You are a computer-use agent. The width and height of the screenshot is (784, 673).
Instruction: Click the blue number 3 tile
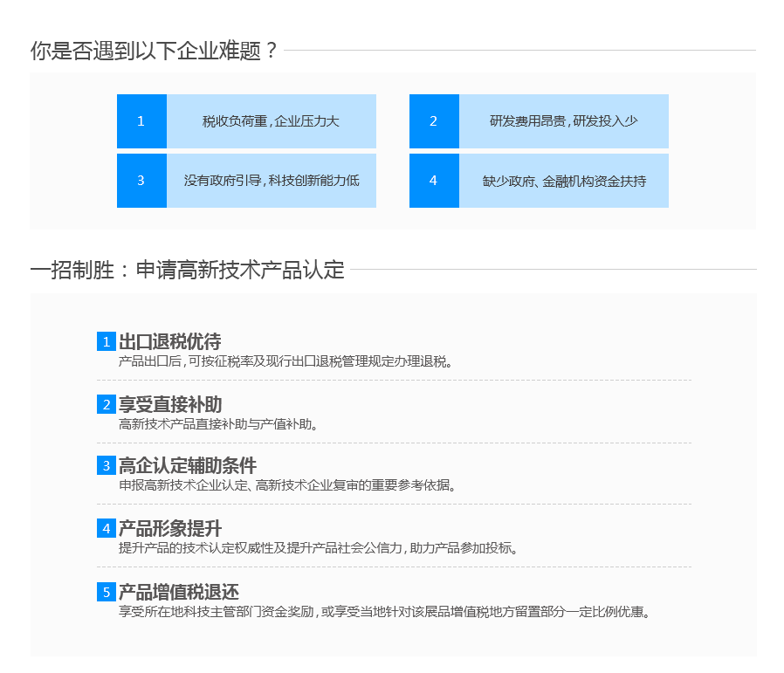pyautogui.click(x=141, y=181)
